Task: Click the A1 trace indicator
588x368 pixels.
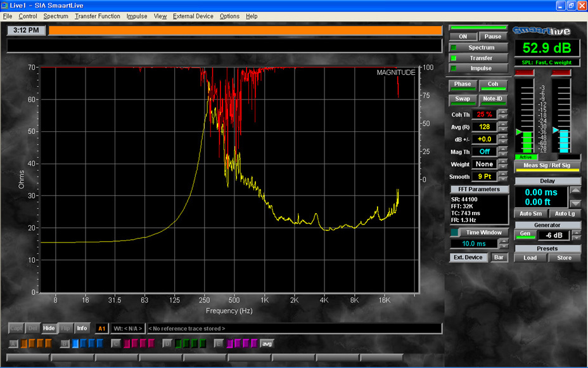Action: (101, 328)
